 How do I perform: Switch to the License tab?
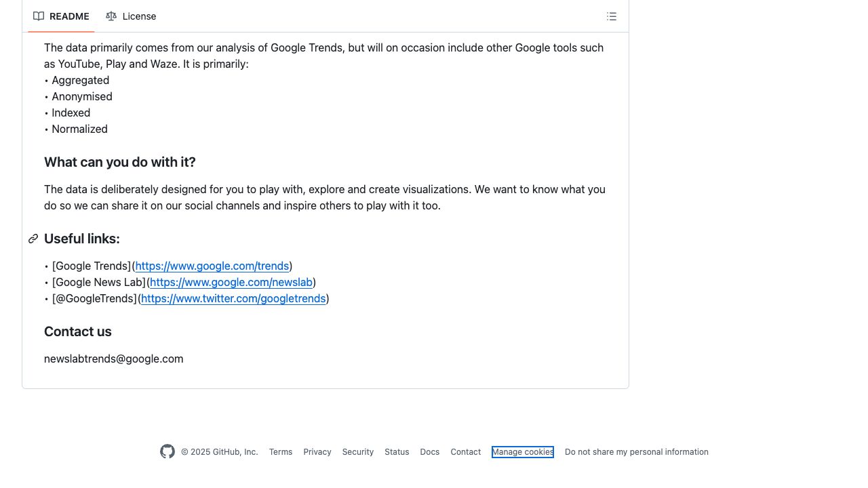(x=131, y=16)
